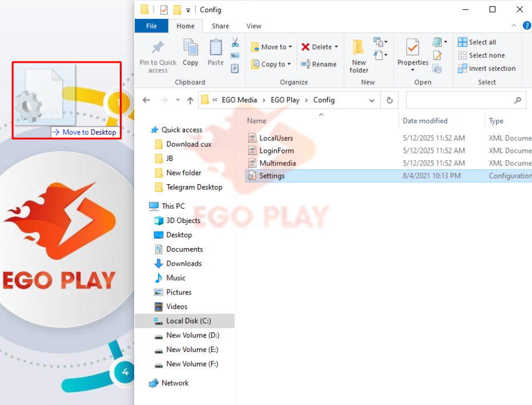Click the Rename button
Image resolution: width=532 pixels, height=405 pixels.
point(319,64)
